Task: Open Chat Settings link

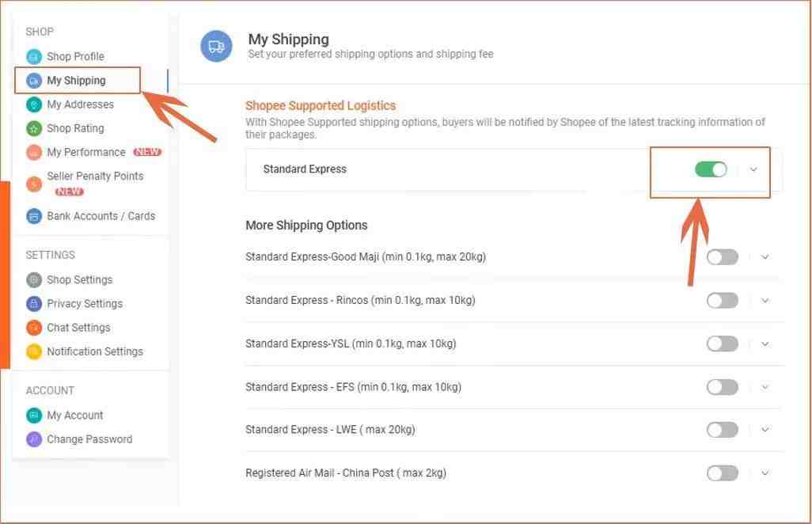Action: pos(78,327)
